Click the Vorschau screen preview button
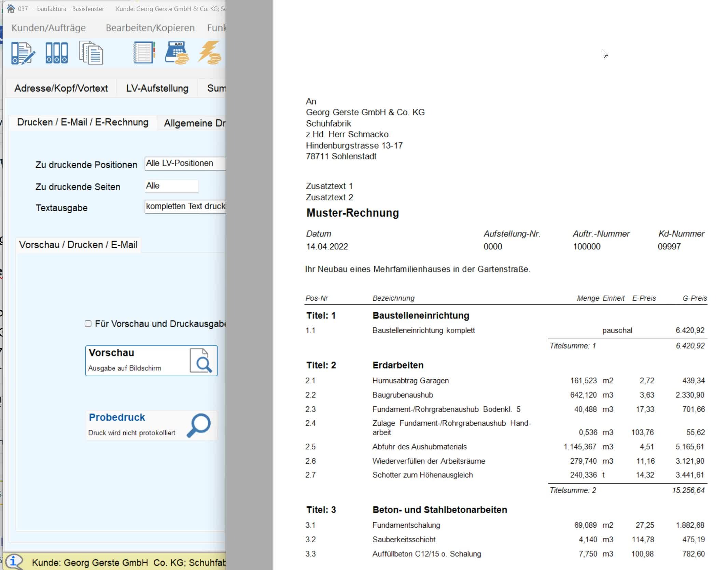This screenshot has height=570, width=728. tap(151, 361)
